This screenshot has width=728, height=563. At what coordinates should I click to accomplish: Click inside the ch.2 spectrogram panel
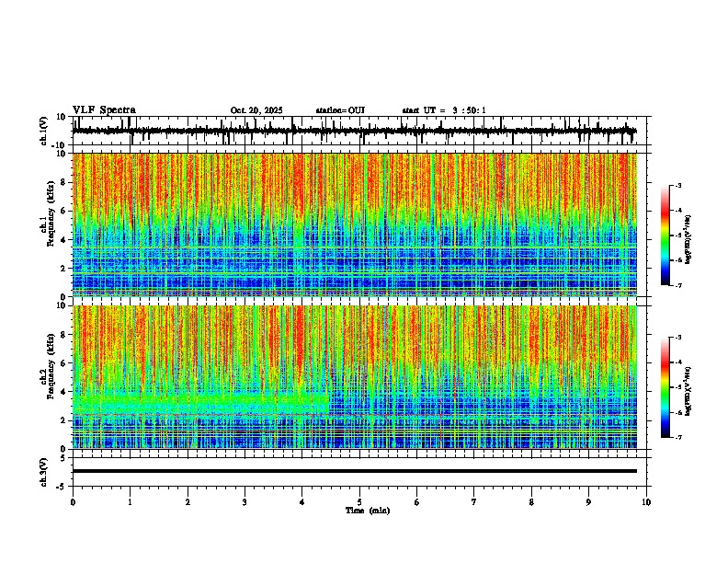point(354,377)
